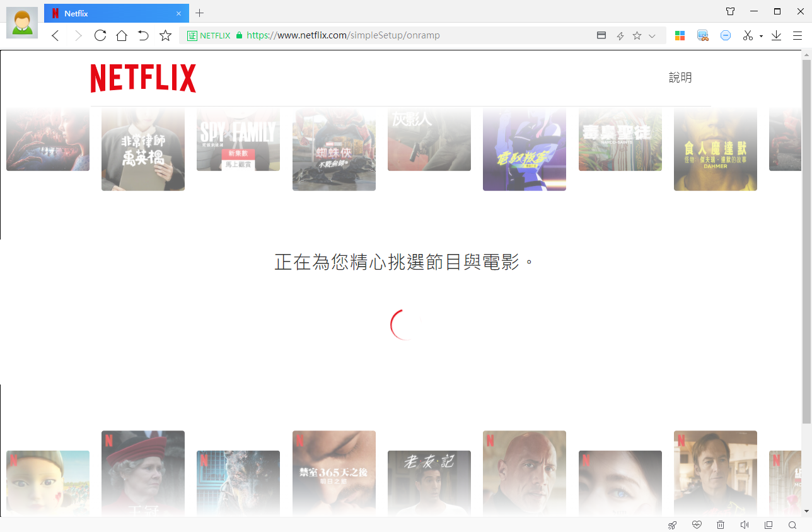The height and width of the screenshot is (532, 812).
Task: Click the SPY FAMILY poster
Action: point(238,139)
